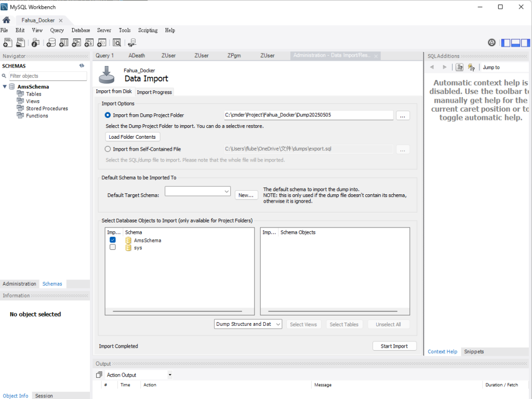This screenshot has height=399, width=532.
Task: Close the Fahua_Docker connection tab
Action: coord(61,20)
